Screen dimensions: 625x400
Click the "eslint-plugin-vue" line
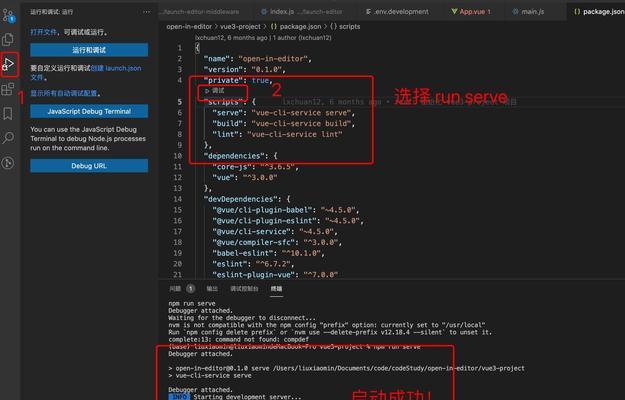(x=275, y=275)
